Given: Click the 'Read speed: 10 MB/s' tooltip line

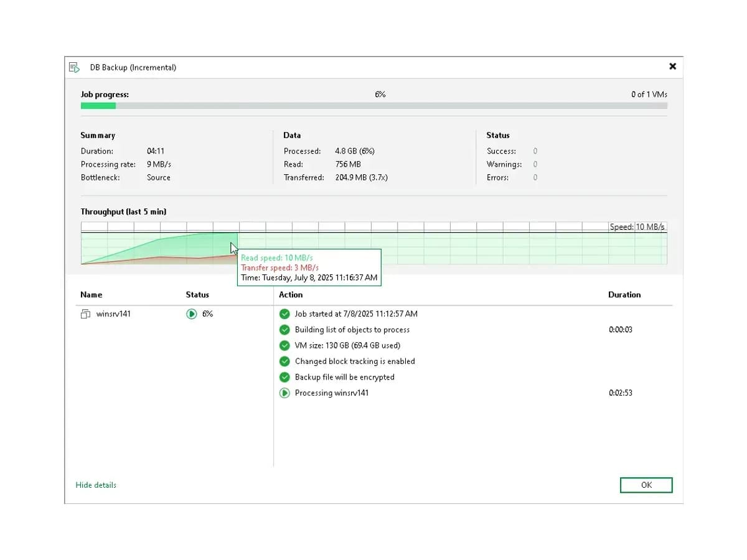Looking at the screenshot, I should (277, 258).
